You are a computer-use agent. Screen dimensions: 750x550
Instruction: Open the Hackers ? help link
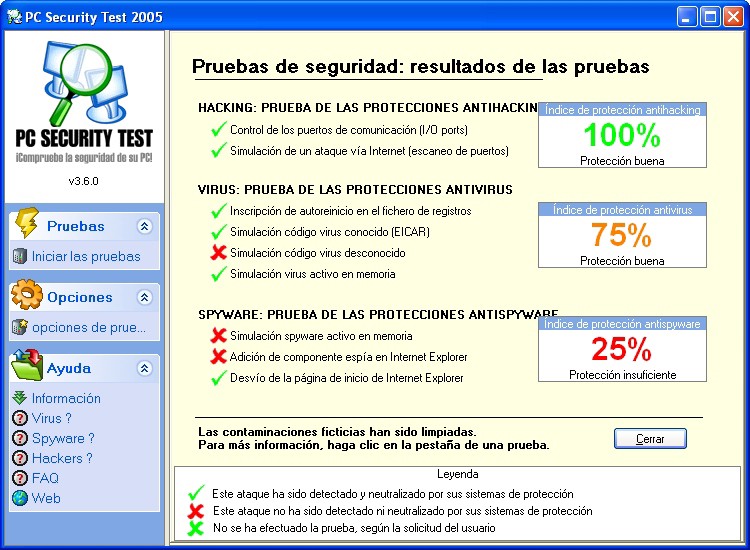62,458
